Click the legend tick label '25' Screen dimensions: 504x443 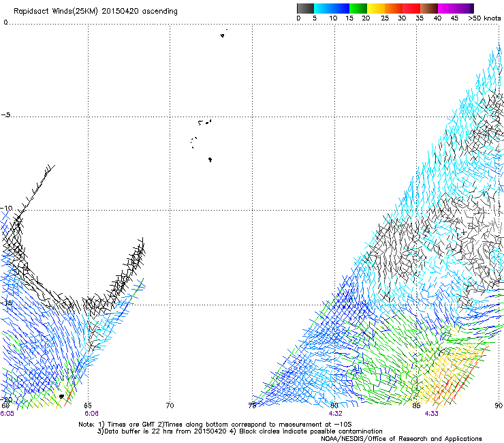(x=385, y=18)
